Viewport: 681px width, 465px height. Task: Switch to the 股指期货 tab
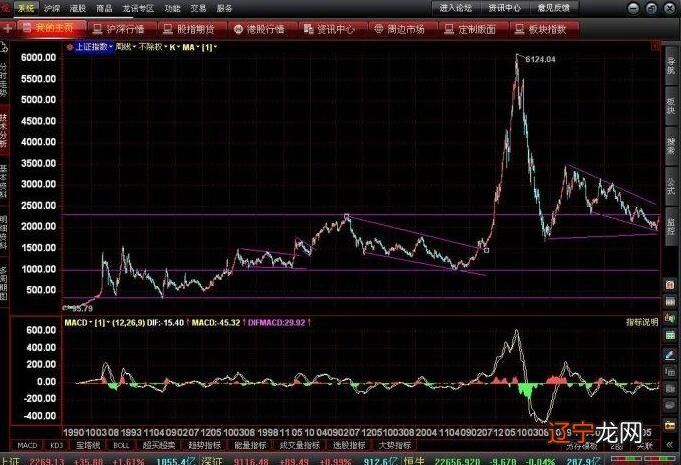coord(194,28)
